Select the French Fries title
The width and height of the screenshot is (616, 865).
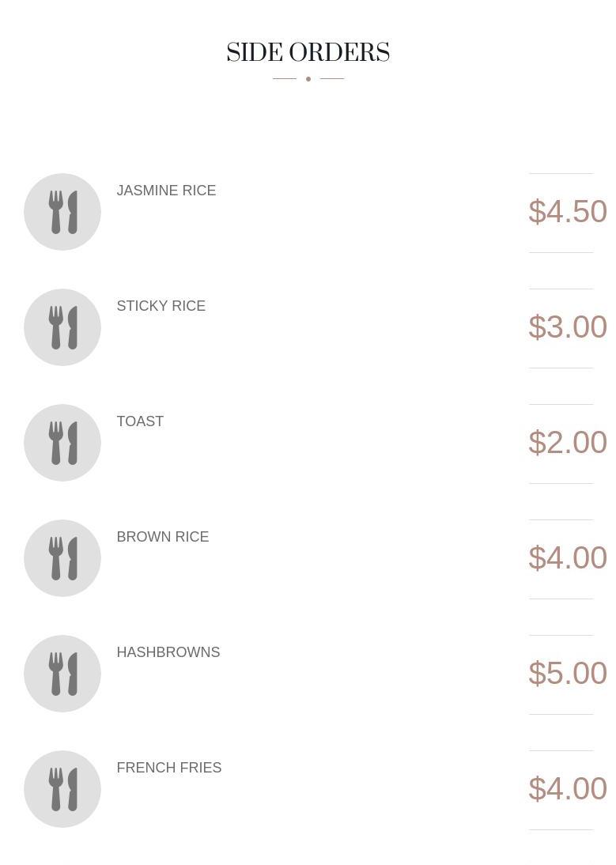pyautogui.click(x=168, y=768)
